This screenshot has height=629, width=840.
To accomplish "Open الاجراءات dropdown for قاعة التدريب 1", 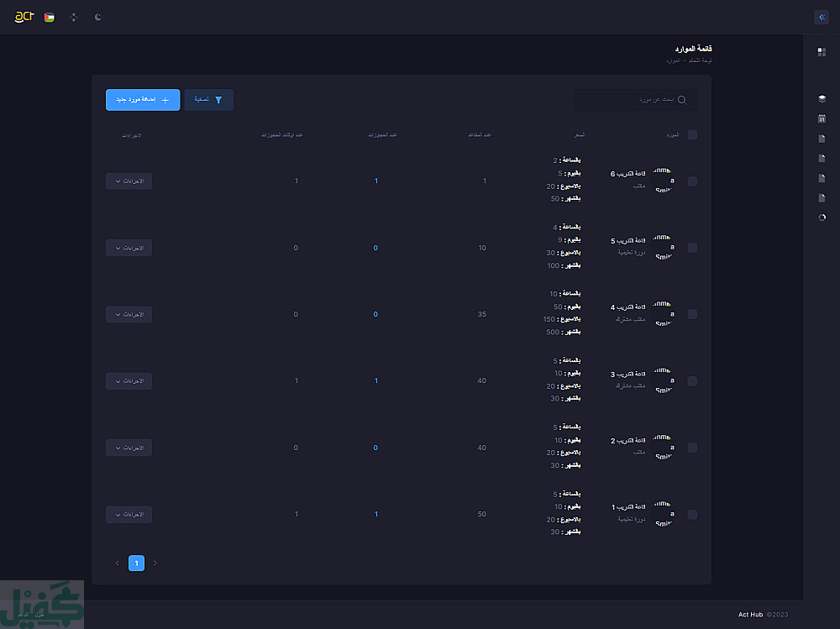I will [129, 514].
